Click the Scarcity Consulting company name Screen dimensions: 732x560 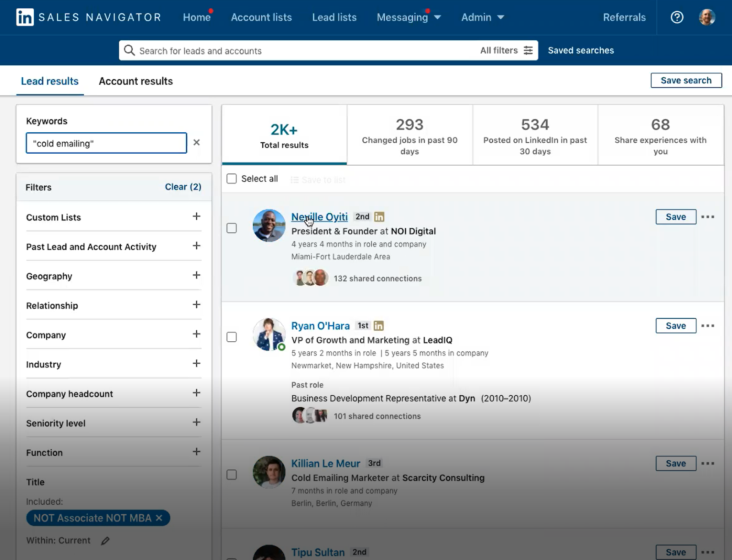pyautogui.click(x=443, y=478)
